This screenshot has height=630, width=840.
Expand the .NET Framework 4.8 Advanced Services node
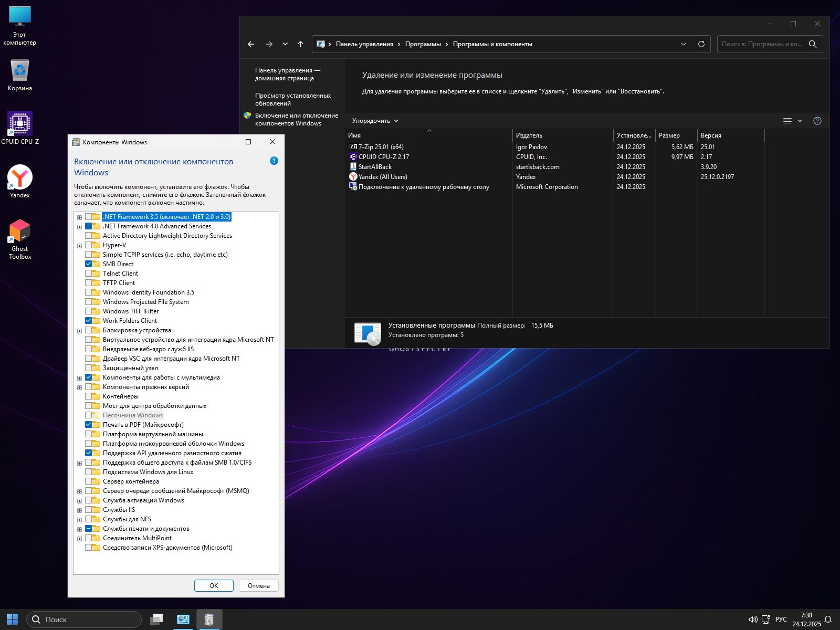[x=80, y=227]
